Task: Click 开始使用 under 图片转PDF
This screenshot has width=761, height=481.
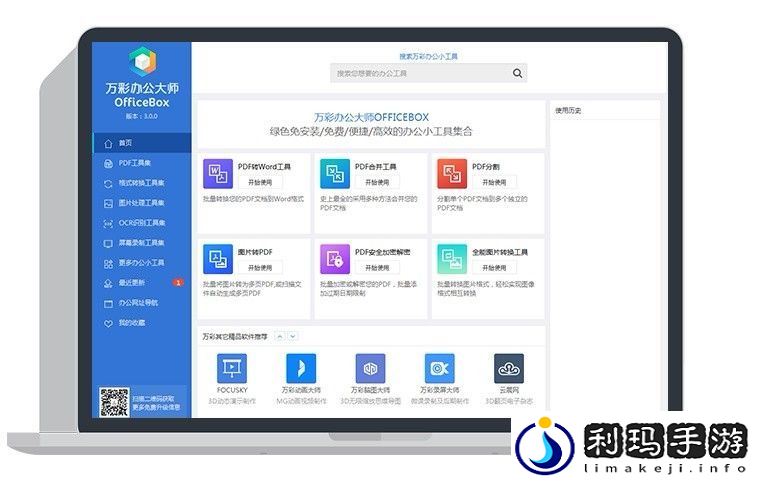Action: (260, 268)
